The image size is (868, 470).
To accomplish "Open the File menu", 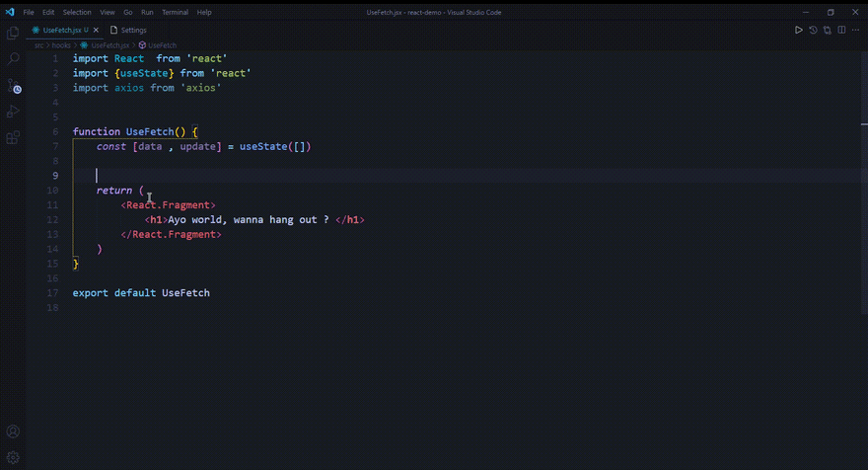I will coord(29,12).
